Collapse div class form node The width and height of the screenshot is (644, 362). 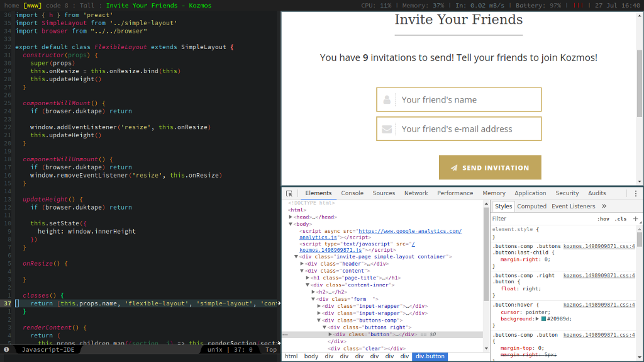click(313, 299)
